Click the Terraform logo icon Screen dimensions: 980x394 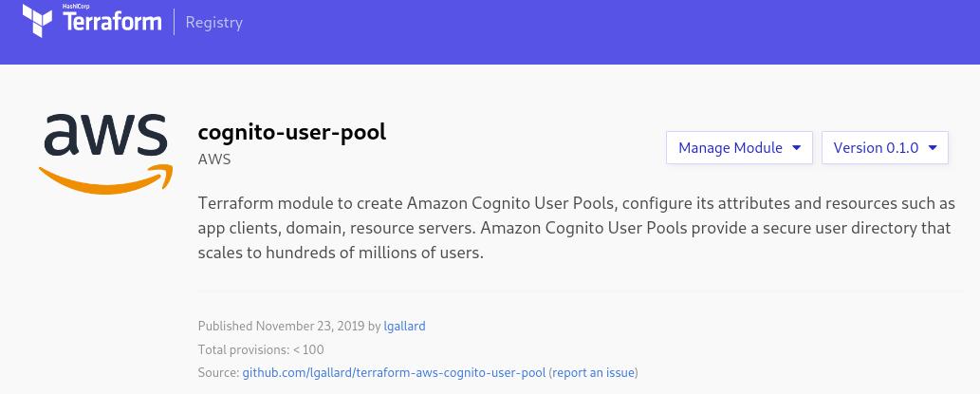click(37, 21)
